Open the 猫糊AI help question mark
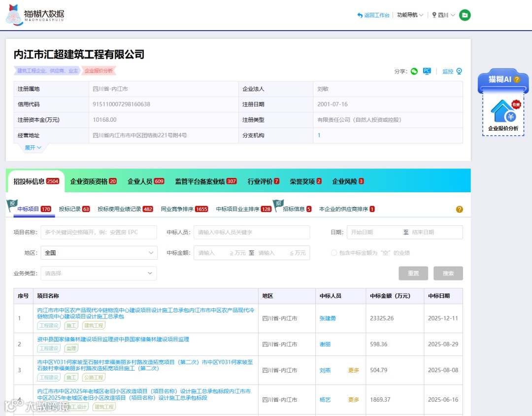Screen dimensions: 532x416 pos(517,79)
